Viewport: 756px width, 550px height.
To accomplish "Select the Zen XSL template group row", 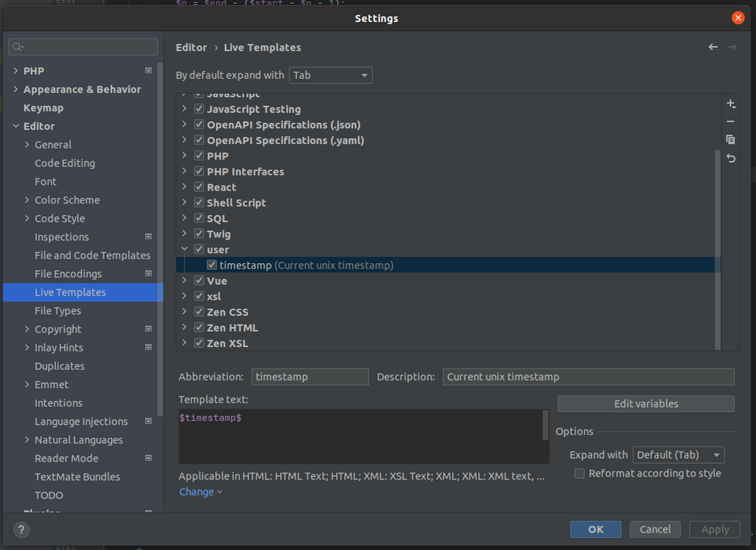I will pos(448,343).
